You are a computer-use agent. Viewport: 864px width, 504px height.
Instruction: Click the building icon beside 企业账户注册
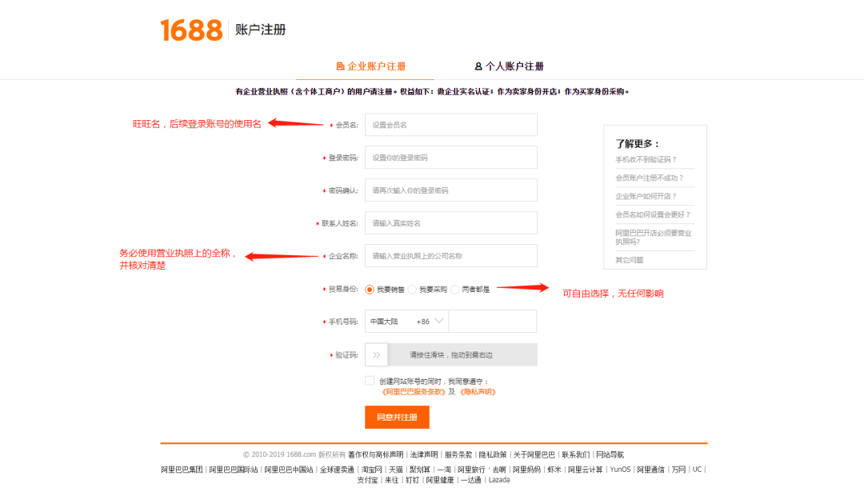click(340, 66)
